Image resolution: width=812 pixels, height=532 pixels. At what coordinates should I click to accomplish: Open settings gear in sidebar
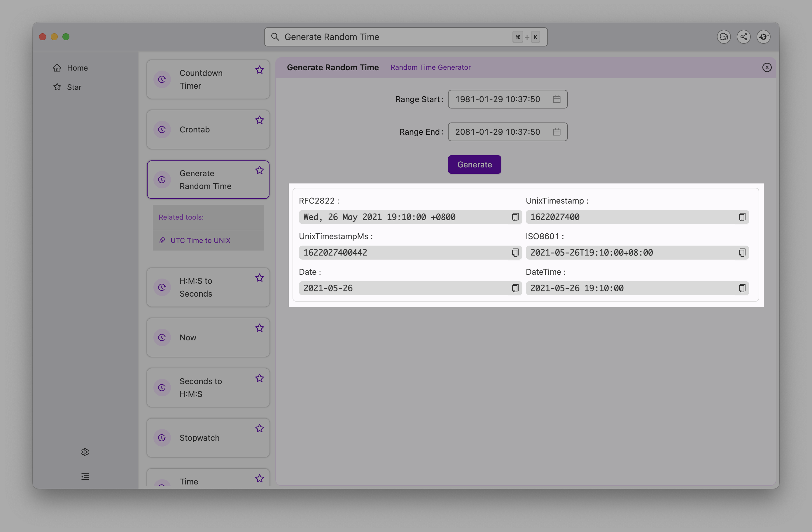pyautogui.click(x=85, y=452)
